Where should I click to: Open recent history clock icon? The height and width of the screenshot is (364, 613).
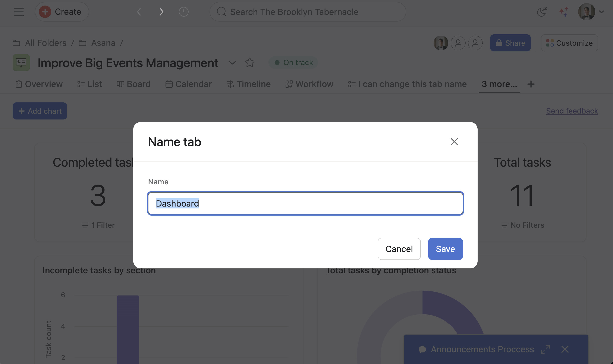(x=183, y=12)
